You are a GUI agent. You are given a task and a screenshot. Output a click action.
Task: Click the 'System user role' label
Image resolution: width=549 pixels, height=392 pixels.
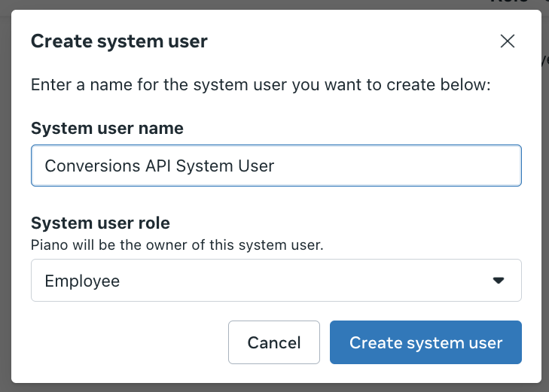(x=100, y=223)
